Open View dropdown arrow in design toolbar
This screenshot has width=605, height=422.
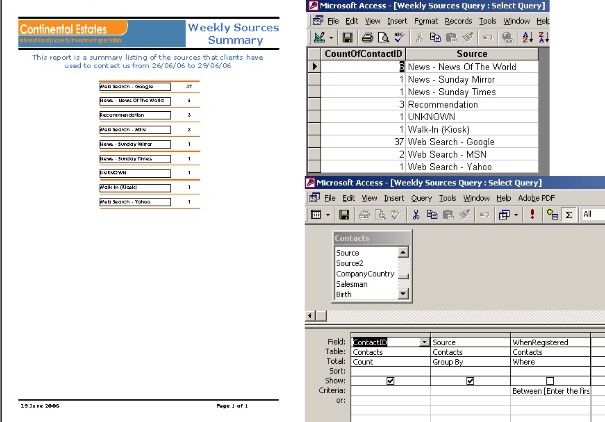[328, 215]
